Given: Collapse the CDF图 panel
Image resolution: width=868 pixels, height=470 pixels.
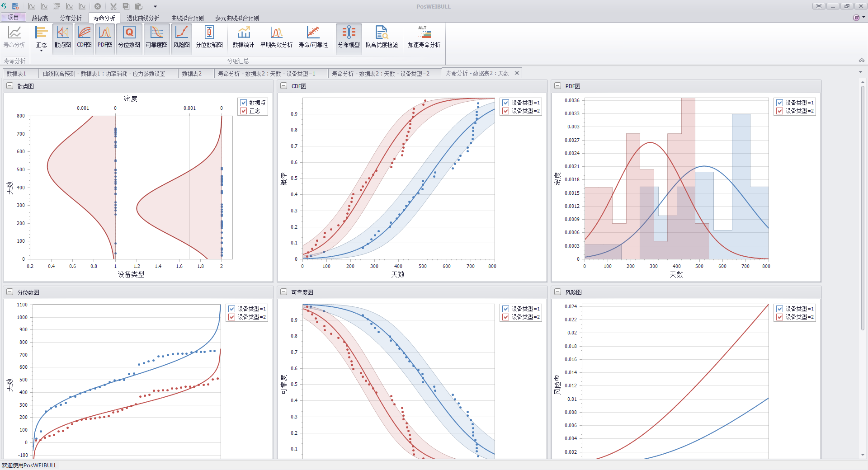Looking at the screenshot, I should 283,86.
